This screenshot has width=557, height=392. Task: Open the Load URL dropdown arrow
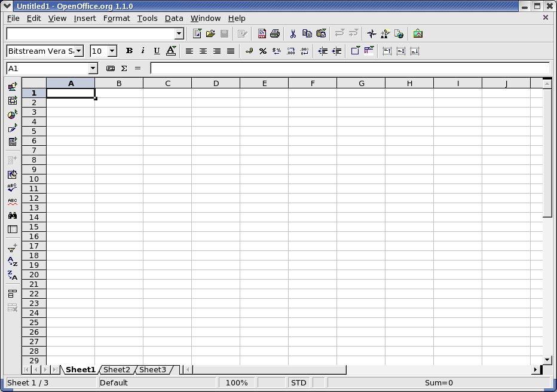coord(179,33)
